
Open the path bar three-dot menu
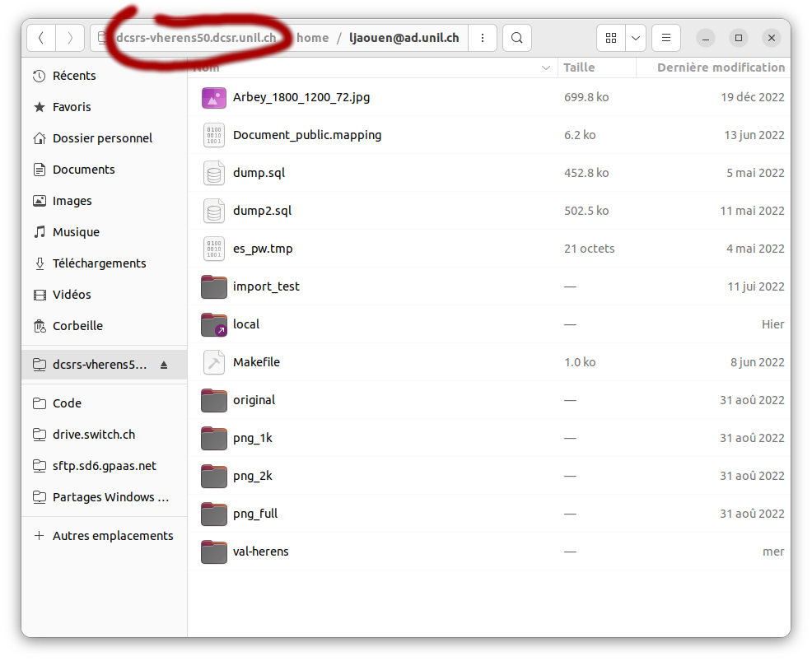(x=483, y=38)
